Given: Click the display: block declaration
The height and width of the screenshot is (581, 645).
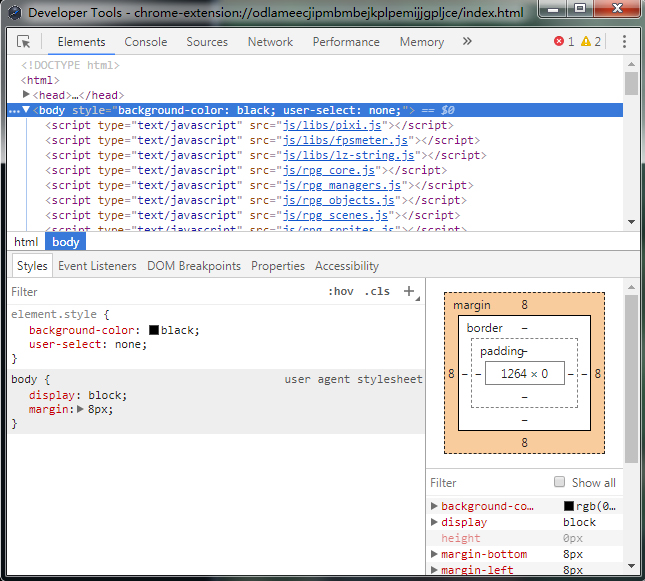Looking at the screenshot, I should click(78, 395).
